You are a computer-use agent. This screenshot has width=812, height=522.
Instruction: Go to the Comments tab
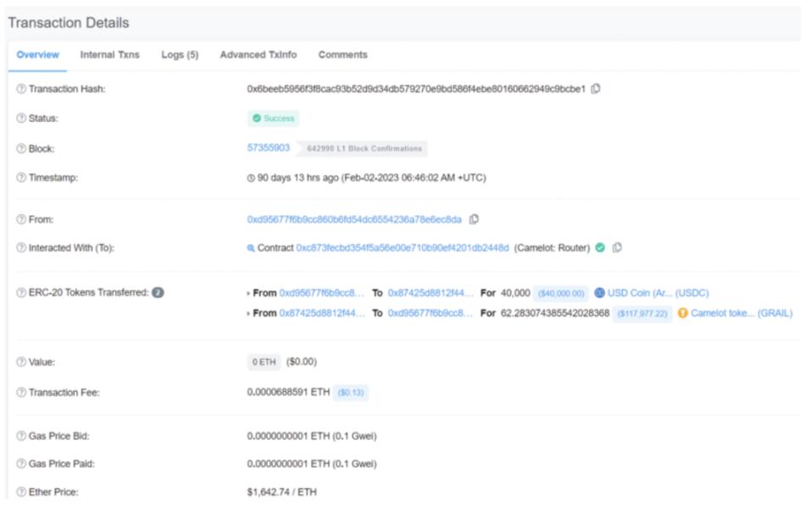[342, 55]
